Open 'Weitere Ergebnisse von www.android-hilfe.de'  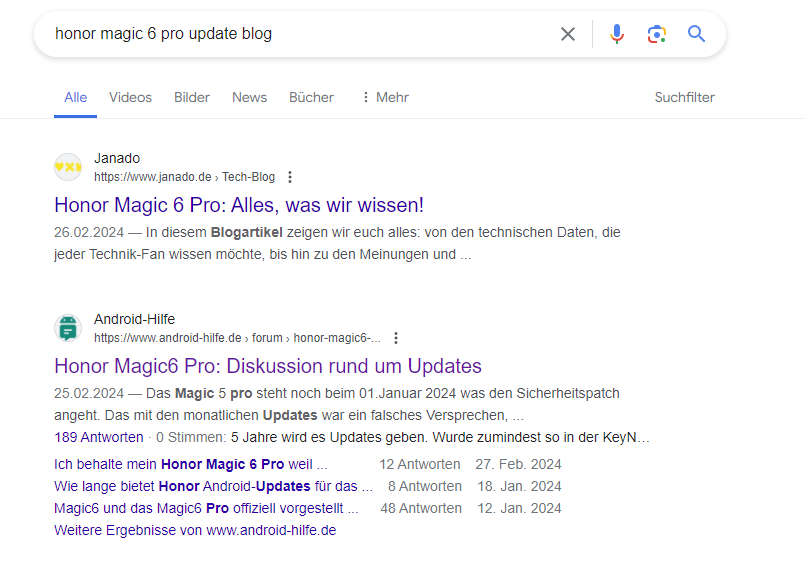coord(195,530)
